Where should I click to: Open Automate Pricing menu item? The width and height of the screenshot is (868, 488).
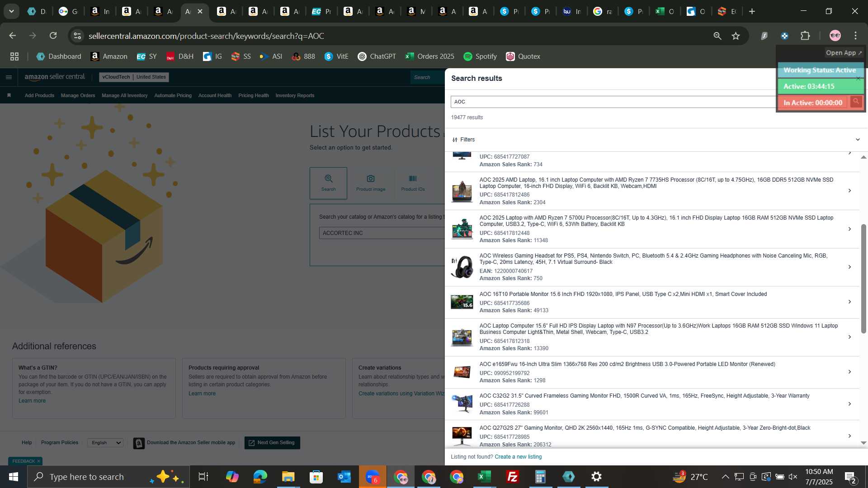tap(173, 95)
